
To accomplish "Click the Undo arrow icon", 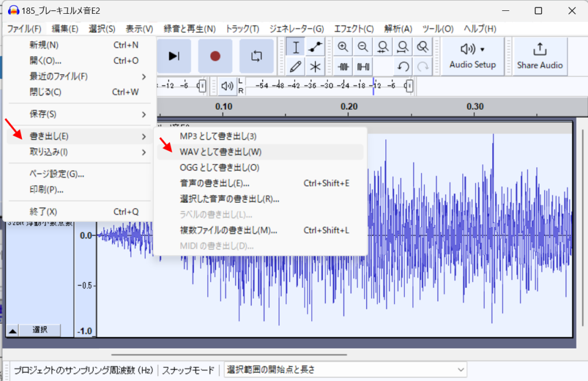I will [x=403, y=66].
